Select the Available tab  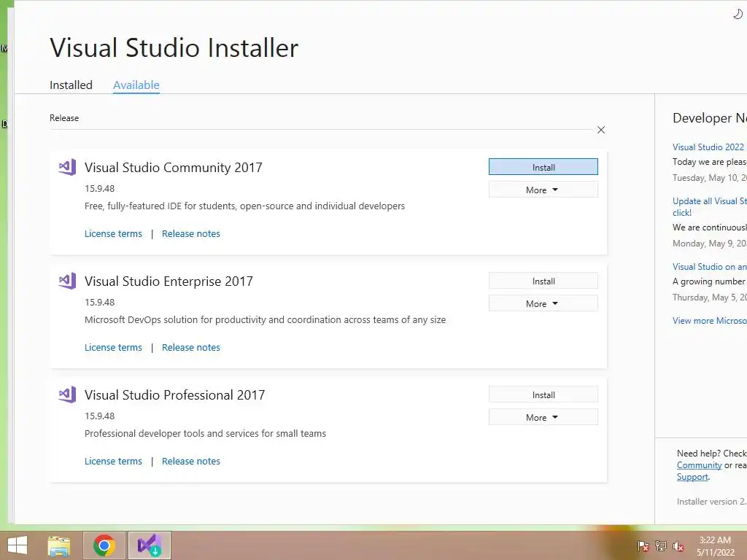pos(136,85)
